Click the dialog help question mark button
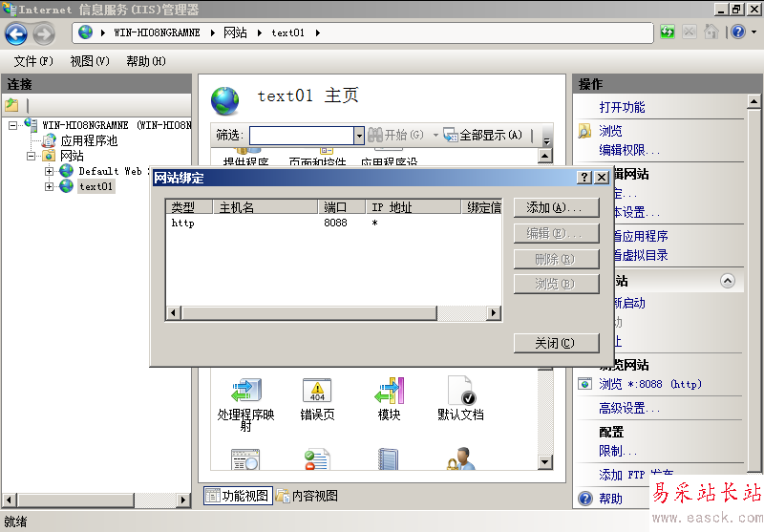Viewport: 764px width, 532px height. pos(584,178)
